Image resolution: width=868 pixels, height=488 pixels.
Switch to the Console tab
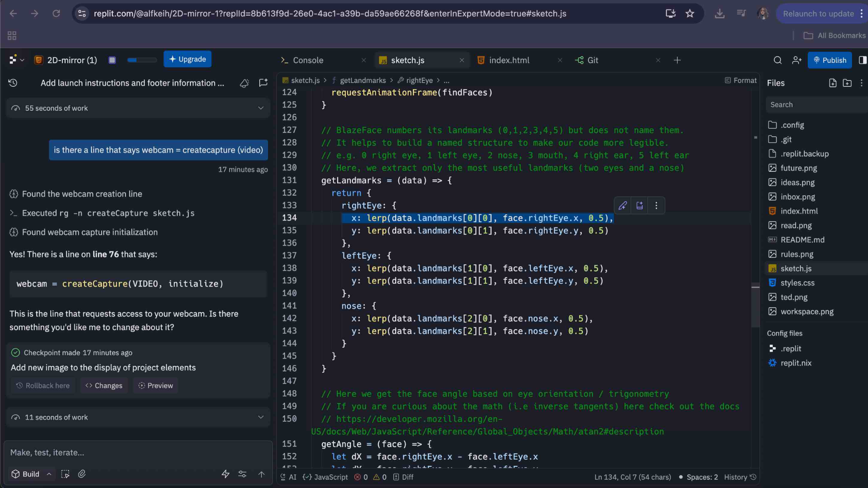tap(308, 60)
